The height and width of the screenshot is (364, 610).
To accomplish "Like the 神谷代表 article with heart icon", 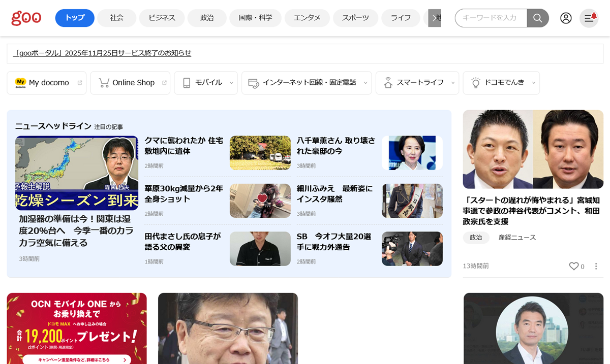I will pos(574,266).
